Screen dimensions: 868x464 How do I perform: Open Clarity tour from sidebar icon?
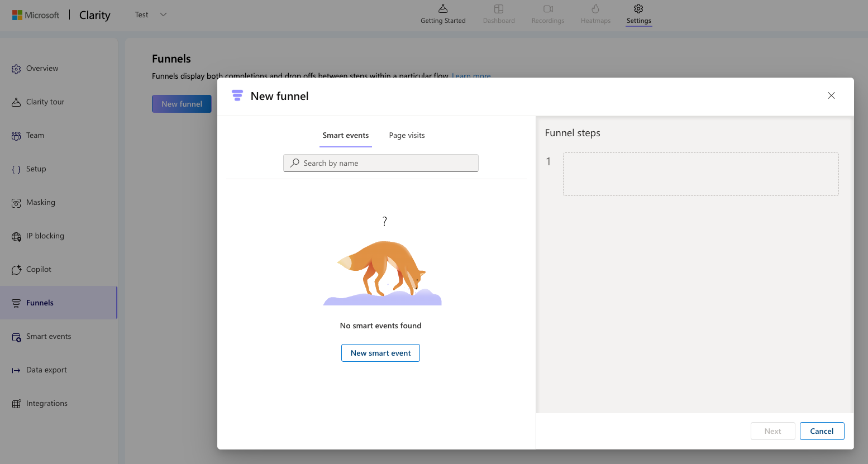pos(16,102)
